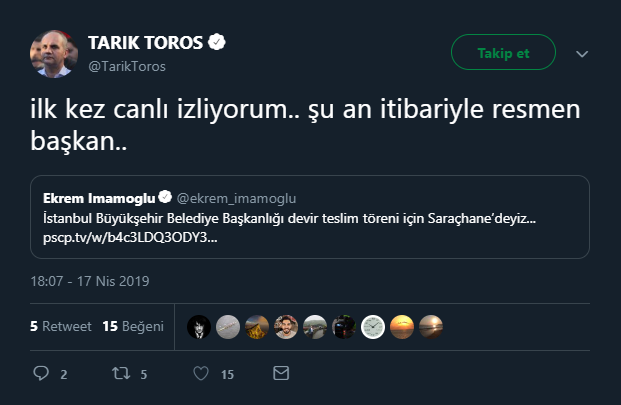Viewport: 621px width, 405px height.
Task: Click Tarık Toros verified badge
Action: click(x=216, y=43)
